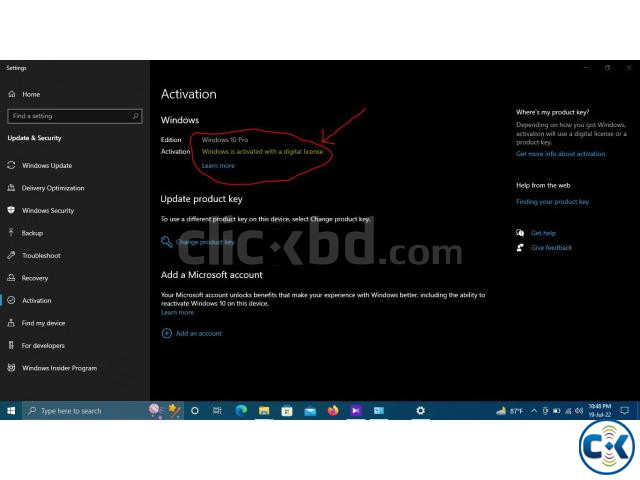
Task: Open the Settings gear on the taskbar
Action: (420, 411)
